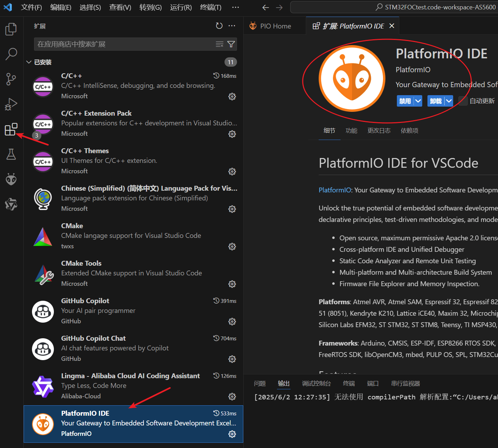Open extensions panel more actions menu

pos(232,26)
